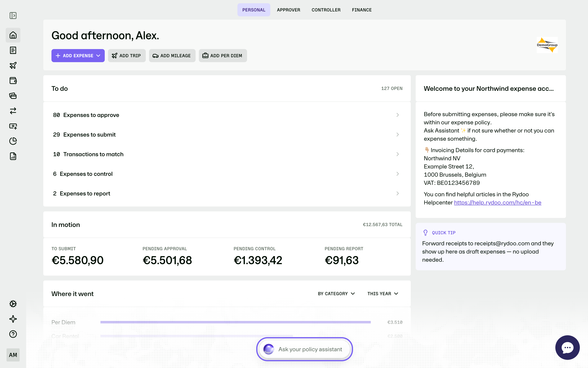Click the Add Mileage button

pos(172,56)
